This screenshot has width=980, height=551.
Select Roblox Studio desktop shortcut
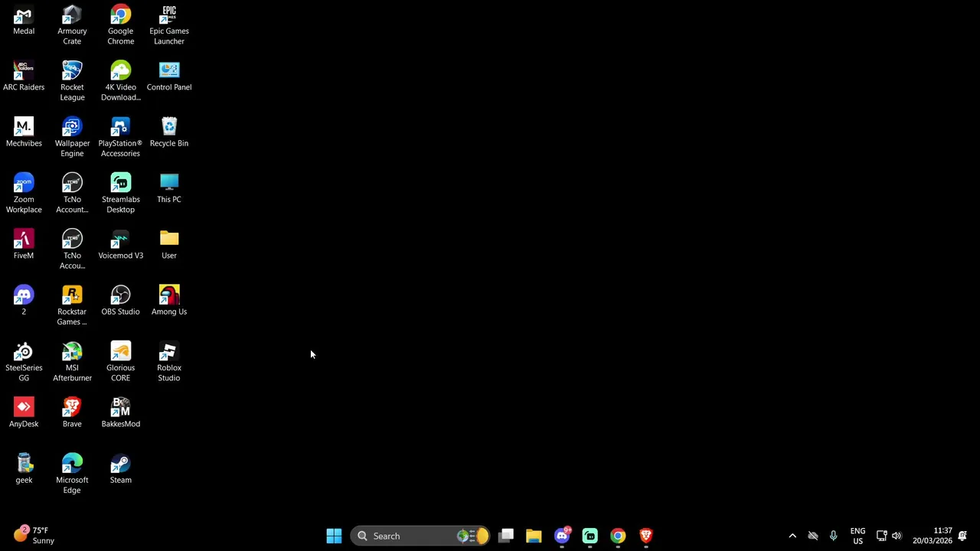click(169, 362)
